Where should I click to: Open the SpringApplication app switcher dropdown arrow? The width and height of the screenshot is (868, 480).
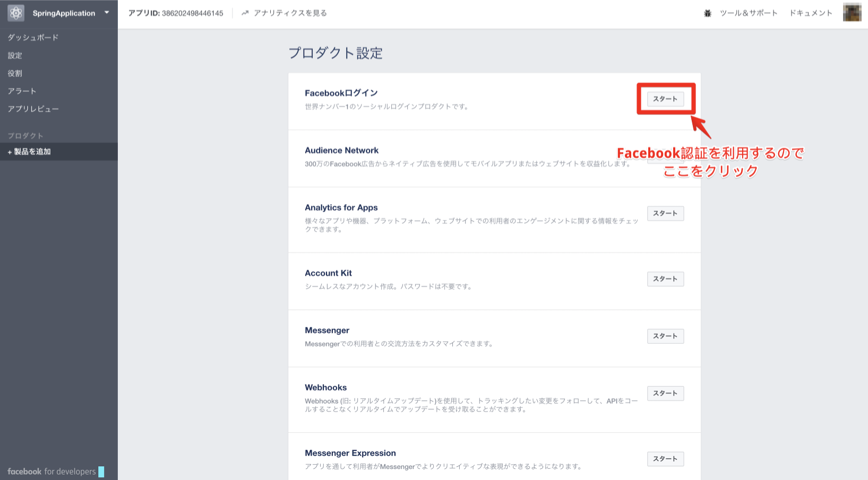[107, 12]
